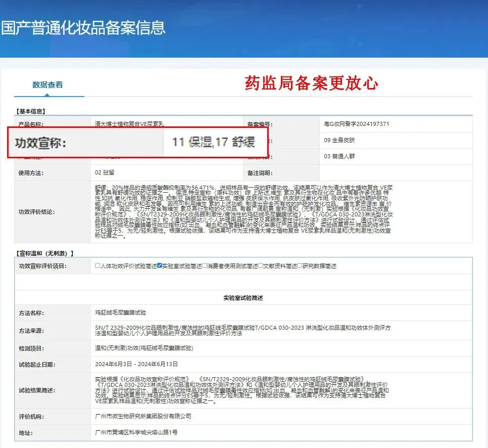Click the 产品名称 field label
The height and width of the screenshot is (448, 488).
click(31, 124)
